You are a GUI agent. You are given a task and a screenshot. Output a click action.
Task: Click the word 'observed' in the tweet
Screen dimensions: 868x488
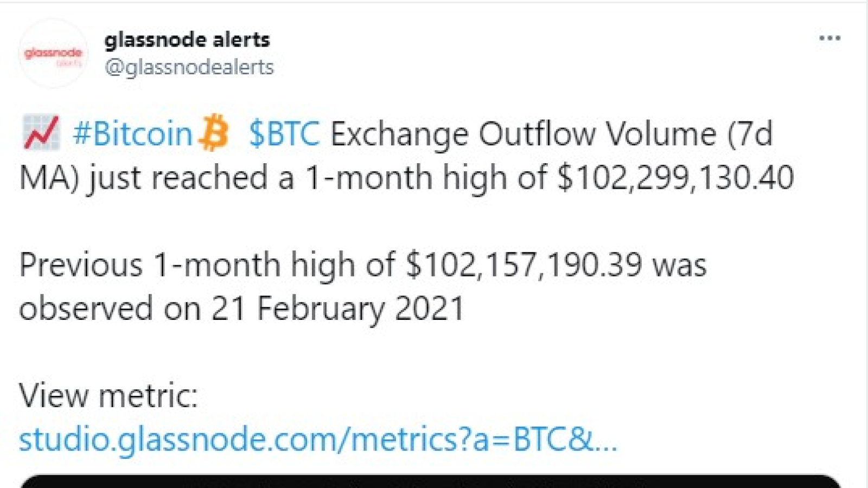pos(86,309)
